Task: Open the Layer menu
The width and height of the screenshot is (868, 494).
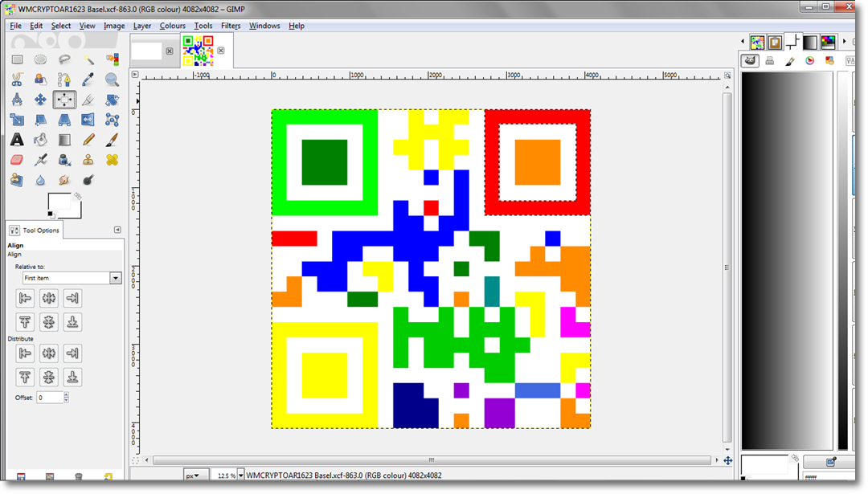Action: 141,26
